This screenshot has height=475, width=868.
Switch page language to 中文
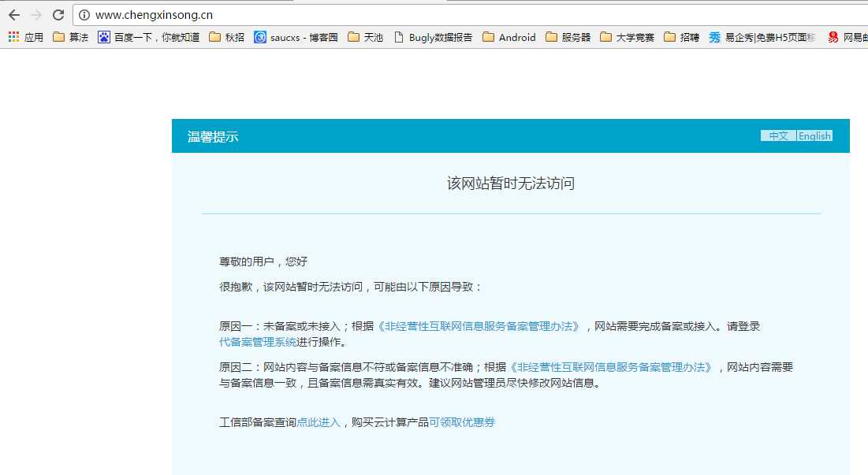point(778,136)
